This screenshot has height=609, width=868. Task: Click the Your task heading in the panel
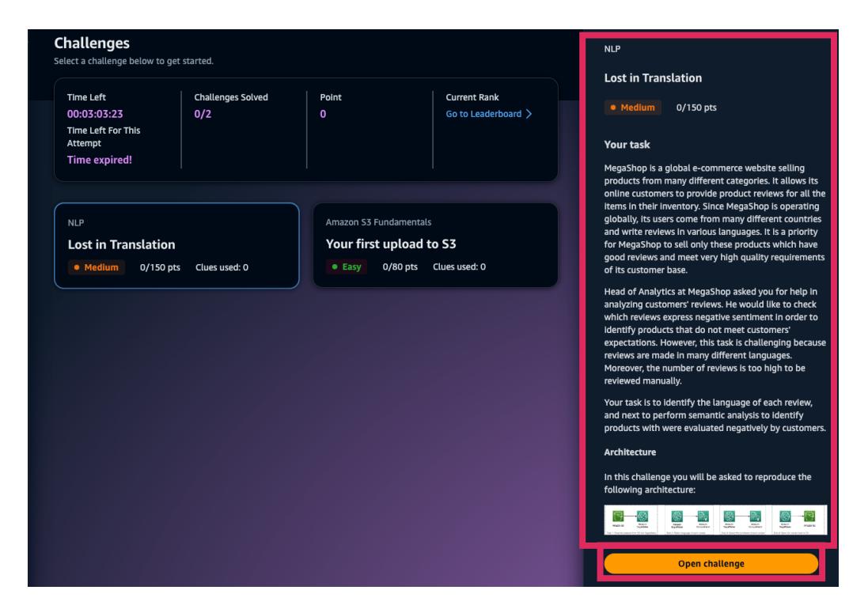(627, 145)
